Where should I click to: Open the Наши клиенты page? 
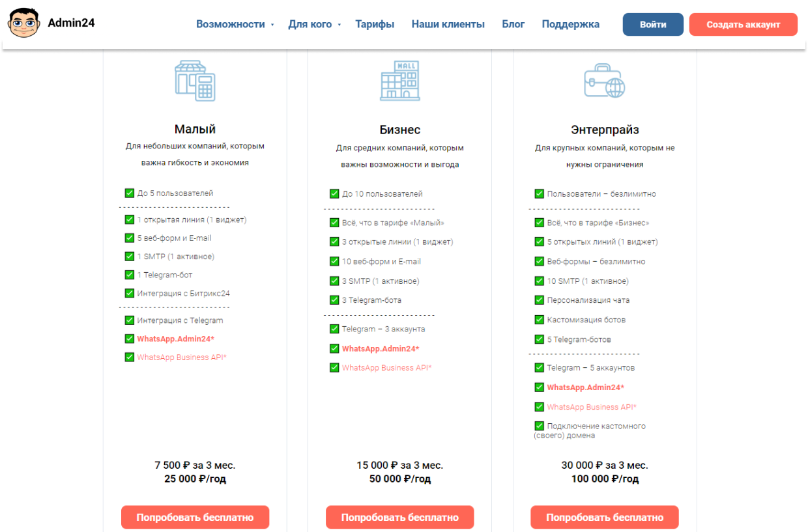pyautogui.click(x=448, y=24)
